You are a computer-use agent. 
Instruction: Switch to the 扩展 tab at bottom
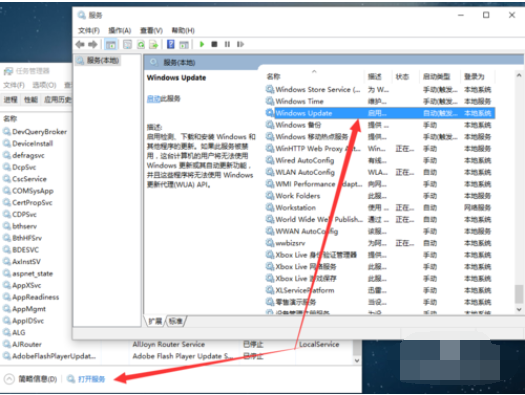(x=155, y=321)
